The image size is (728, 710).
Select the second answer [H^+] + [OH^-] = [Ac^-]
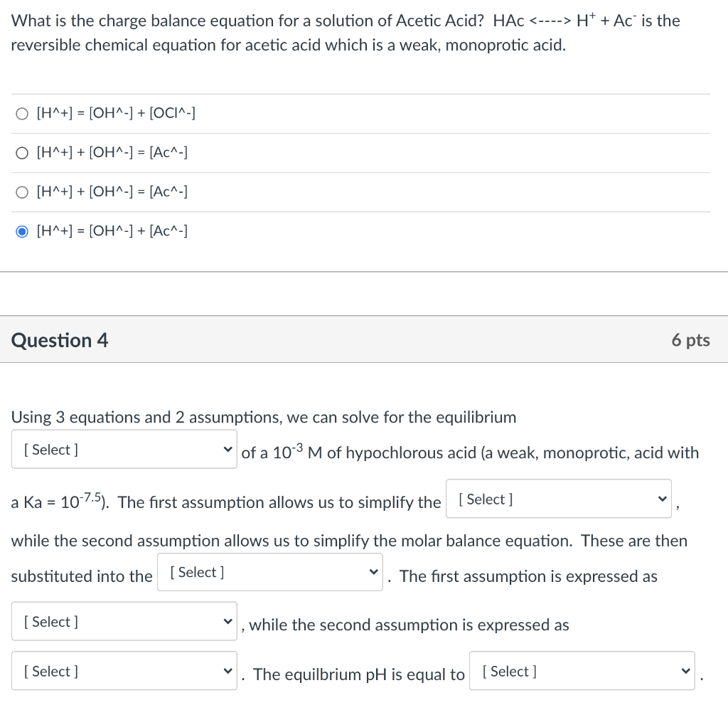[x=22, y=152]
